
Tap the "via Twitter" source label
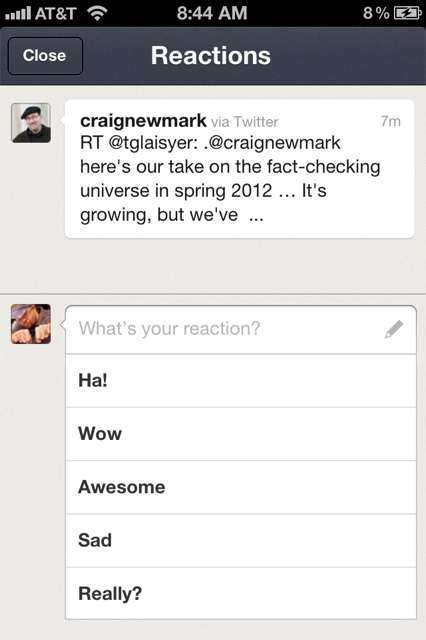[x=245, y=122]
